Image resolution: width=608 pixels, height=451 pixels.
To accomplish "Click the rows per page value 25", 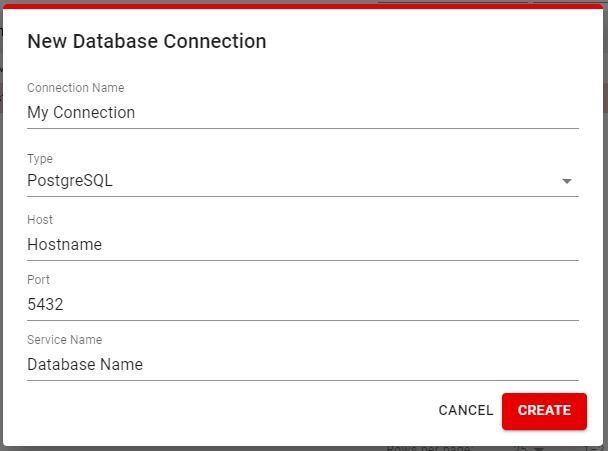I will (x=519, y=448).
